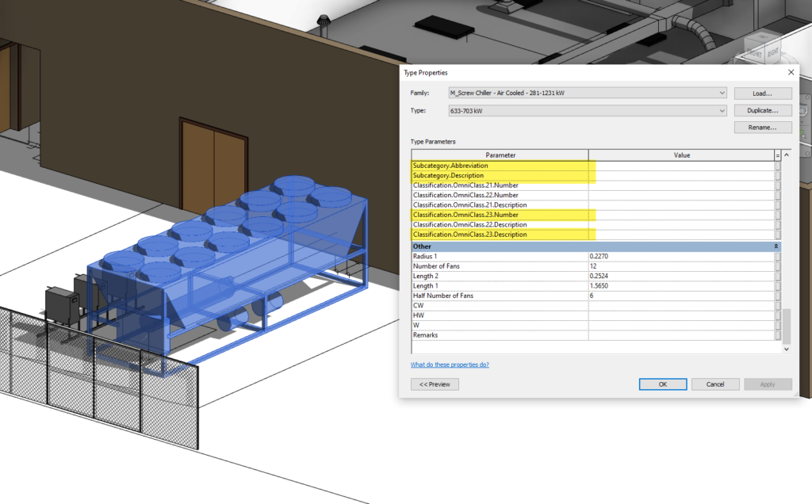Open the Type dropdown showing 633-703 kW
Viewport: 812px width, 504px height.
588,111
